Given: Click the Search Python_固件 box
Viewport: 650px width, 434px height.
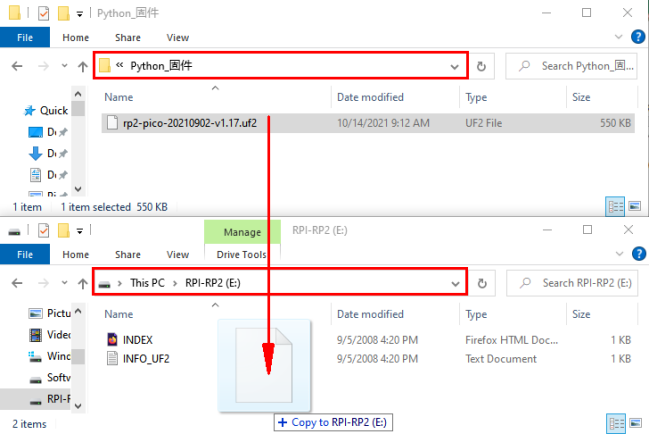Looking at the screenshot, I should [x=571, y=66].
